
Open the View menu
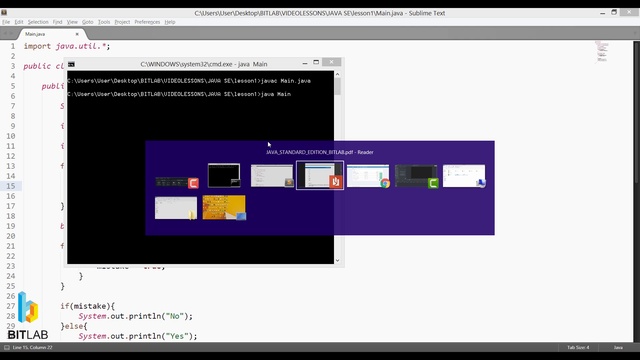[72, 22]
